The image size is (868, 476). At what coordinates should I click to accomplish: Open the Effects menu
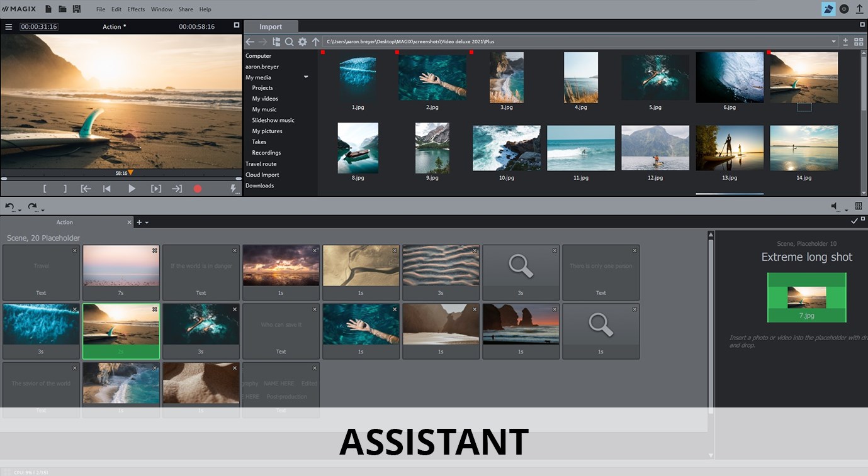(x=136, y=9)
